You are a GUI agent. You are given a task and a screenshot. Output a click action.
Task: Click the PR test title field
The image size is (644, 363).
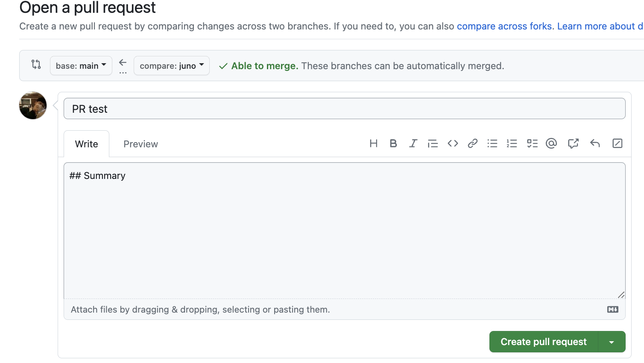click(344, 109)
